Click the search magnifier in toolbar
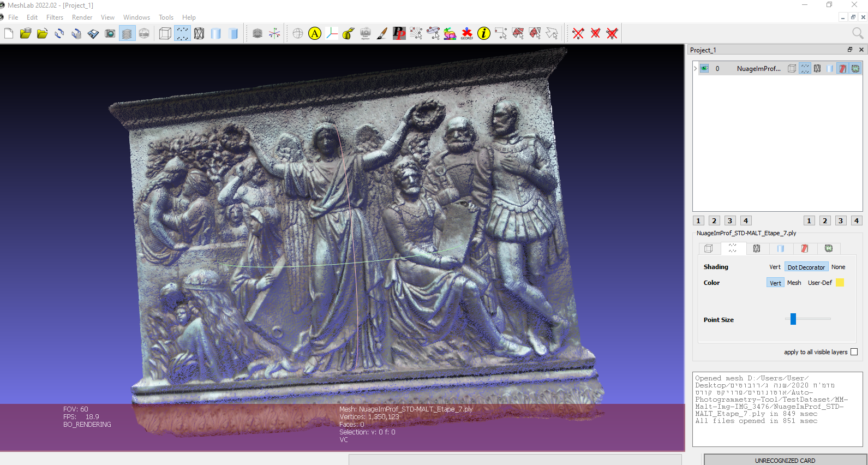 point(858,34)
